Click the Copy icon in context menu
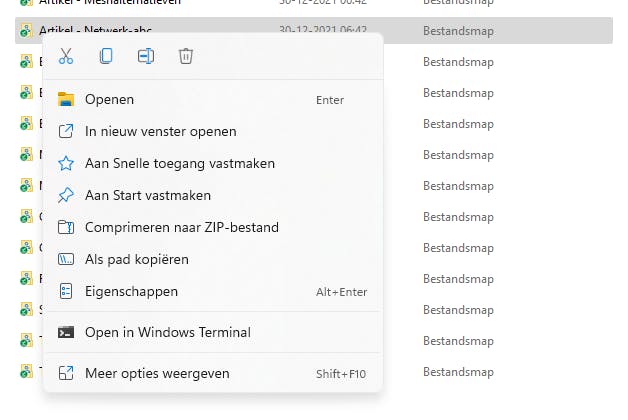Screen dimensions: 628x420 106,56
